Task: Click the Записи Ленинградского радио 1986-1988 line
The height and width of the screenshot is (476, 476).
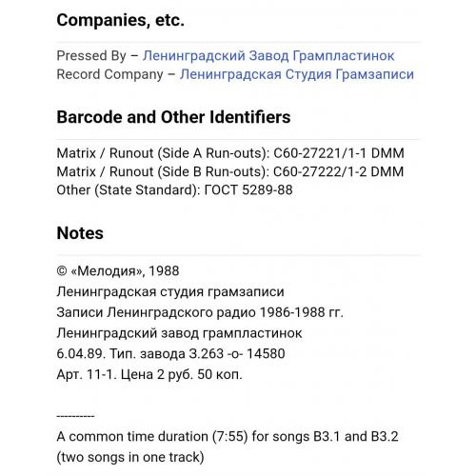Action: pos(200,312)
